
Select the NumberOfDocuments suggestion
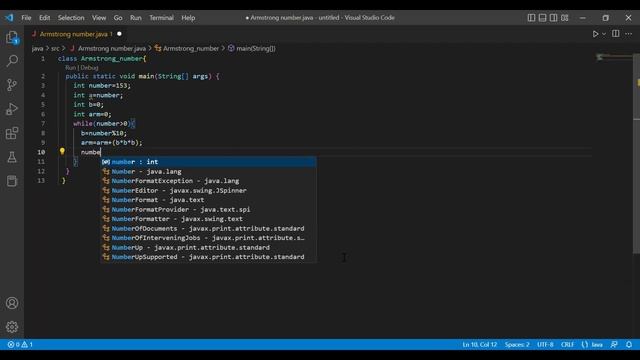(x=208, y=229)
